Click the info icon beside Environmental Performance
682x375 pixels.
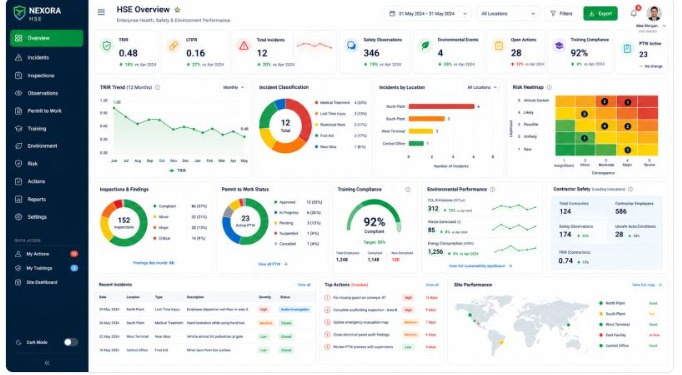(x=492, y=189)
